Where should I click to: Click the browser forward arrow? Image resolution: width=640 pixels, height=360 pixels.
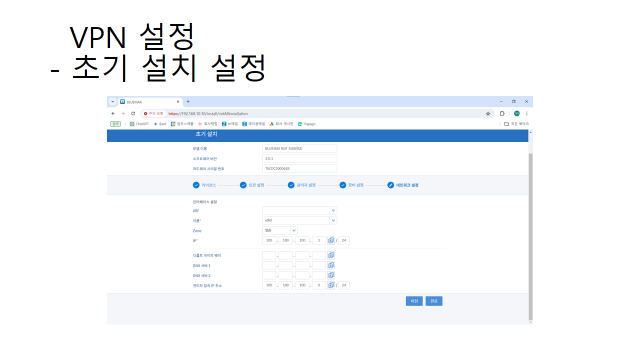click(x=123, y=113)
